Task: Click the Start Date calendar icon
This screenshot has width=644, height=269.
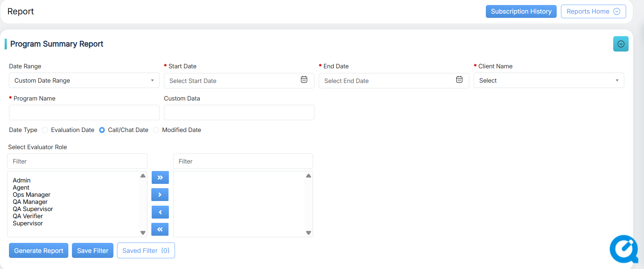Action: click(x=304, y=80)
